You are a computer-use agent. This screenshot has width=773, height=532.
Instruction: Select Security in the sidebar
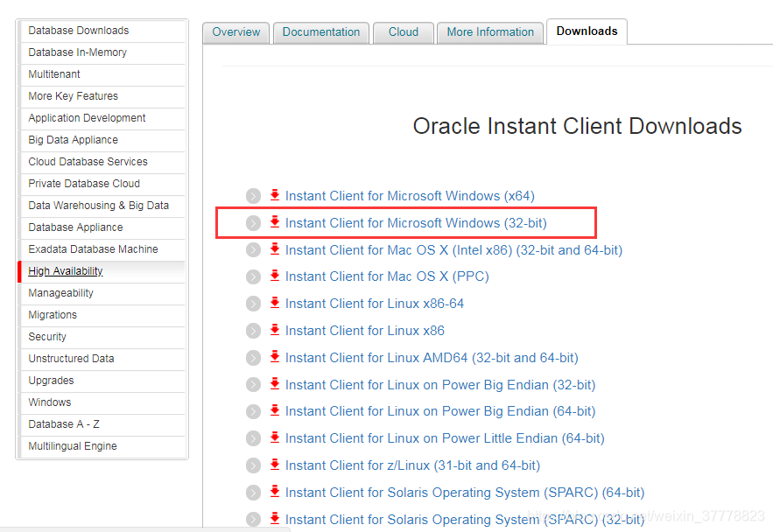pyautogui.click(x=102, y=337)
